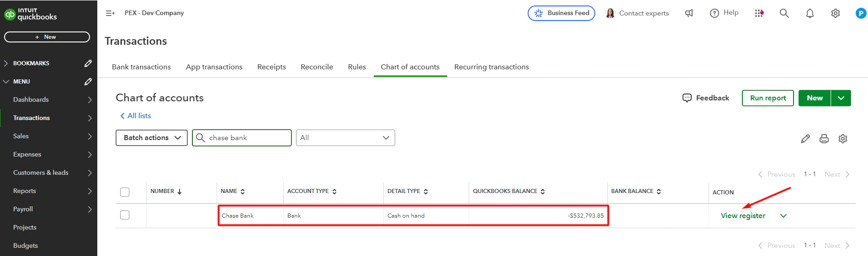Screen dimensions: 868x256
Task: Edit bookmarks with pencil icon
Action: coord(88,63)
